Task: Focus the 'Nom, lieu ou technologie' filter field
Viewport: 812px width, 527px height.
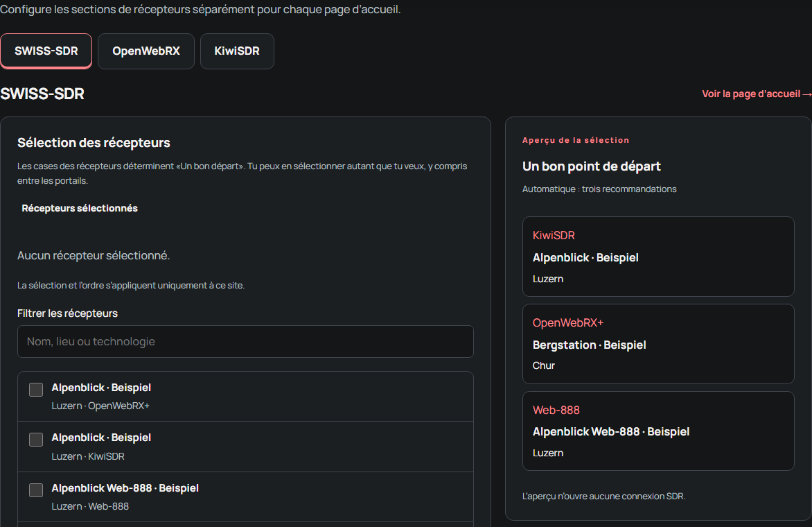Action: coord(245,341)
